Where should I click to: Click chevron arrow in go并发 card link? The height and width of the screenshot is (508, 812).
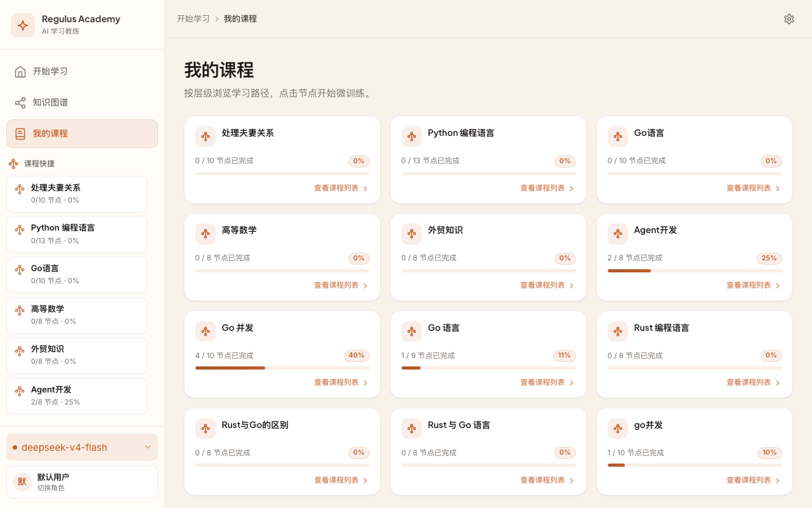(x=778, y=481)
